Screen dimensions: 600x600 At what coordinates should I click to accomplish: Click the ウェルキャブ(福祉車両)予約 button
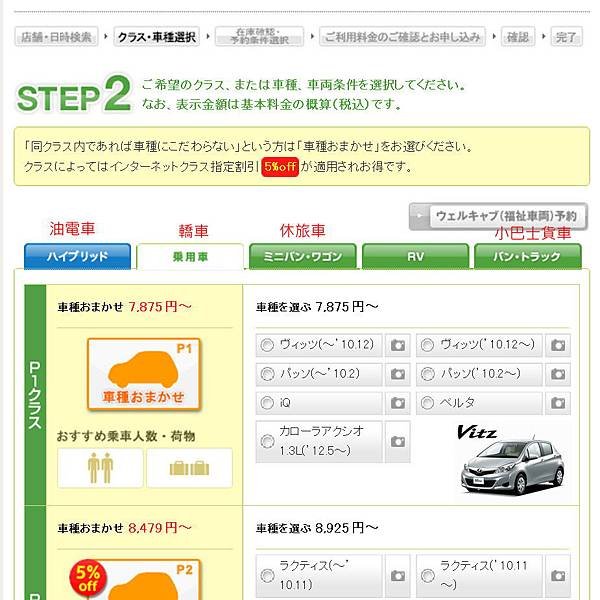498,216
